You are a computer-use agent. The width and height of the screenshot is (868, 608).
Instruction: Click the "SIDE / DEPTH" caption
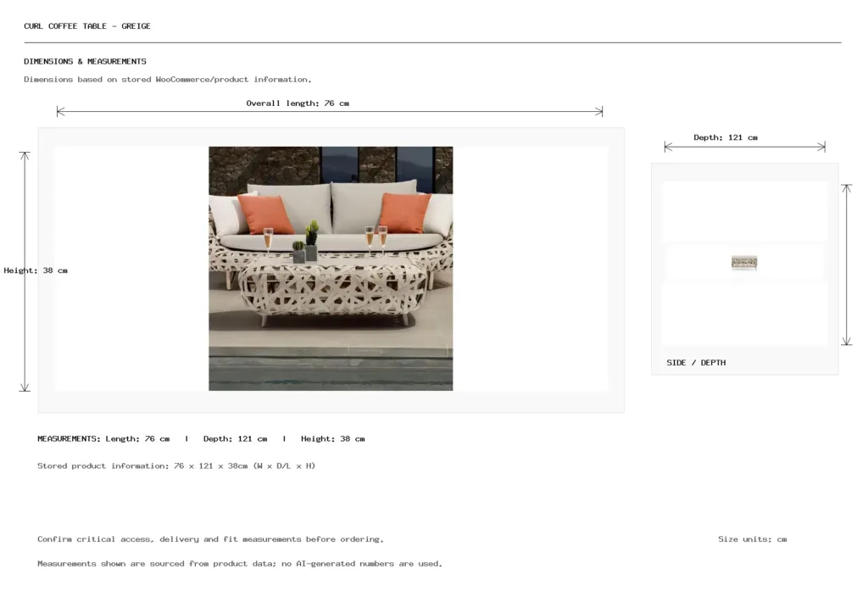coord(696,363)
